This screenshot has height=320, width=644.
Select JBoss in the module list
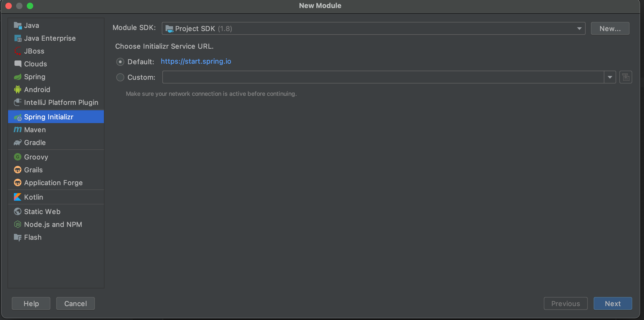56,51
